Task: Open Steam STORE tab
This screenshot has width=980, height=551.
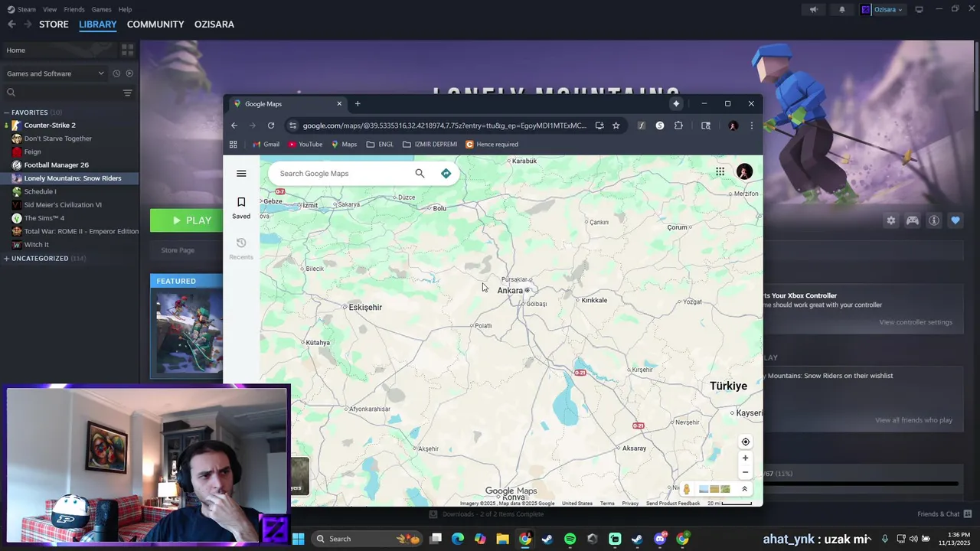Action: 54,24
